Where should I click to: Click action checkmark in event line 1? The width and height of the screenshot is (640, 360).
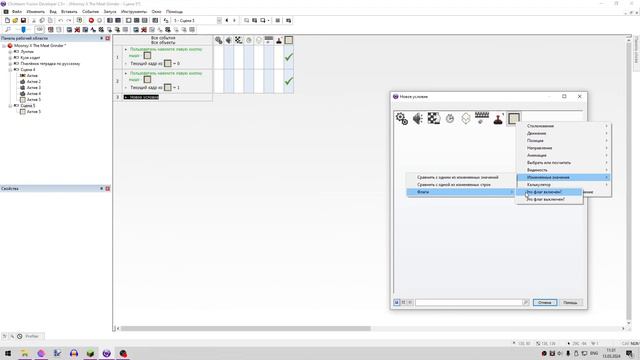point(289,57)
